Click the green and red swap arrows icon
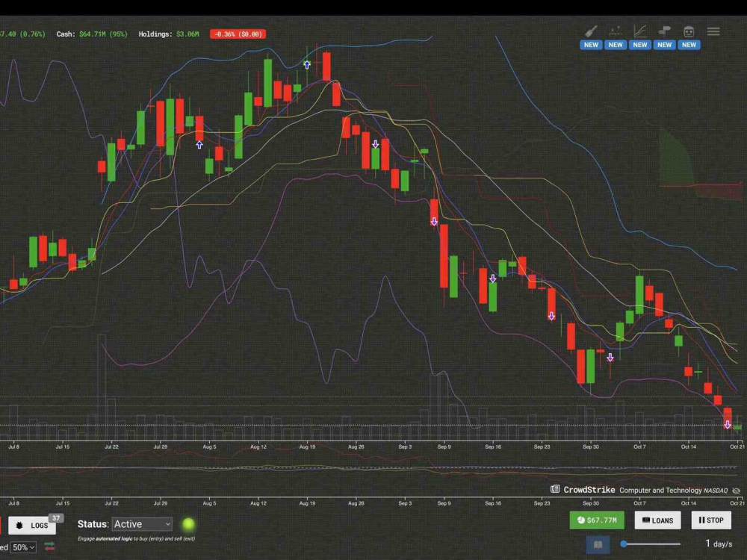The image size is (747, 560). coord(49,547)
